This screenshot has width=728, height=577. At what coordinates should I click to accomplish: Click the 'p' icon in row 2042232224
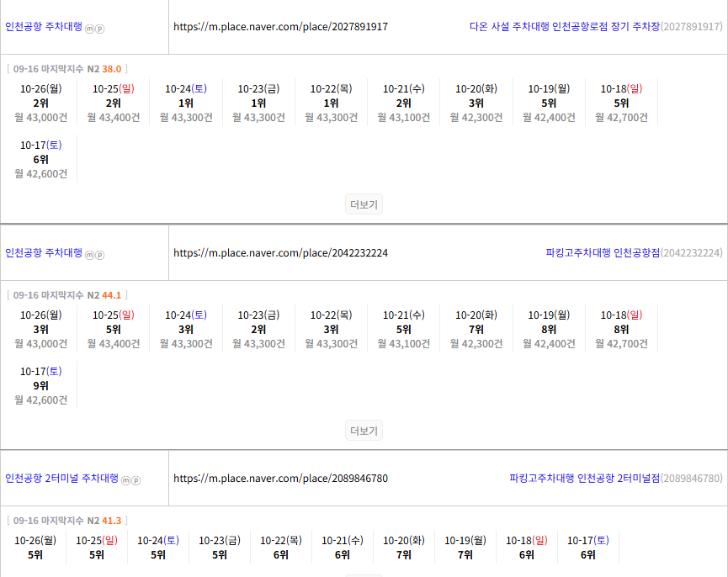point(100,255)
